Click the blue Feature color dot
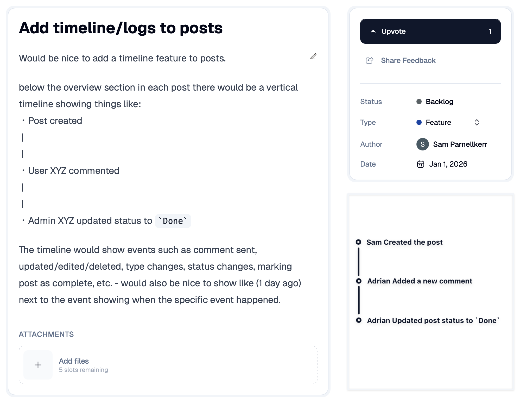This screenshot has height=404, width=532. pos(419,122)
